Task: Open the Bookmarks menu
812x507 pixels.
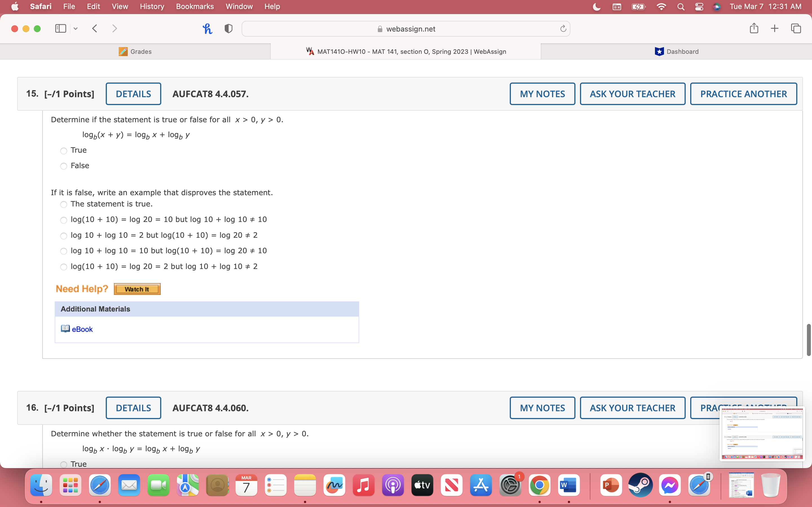Action: 195,6
